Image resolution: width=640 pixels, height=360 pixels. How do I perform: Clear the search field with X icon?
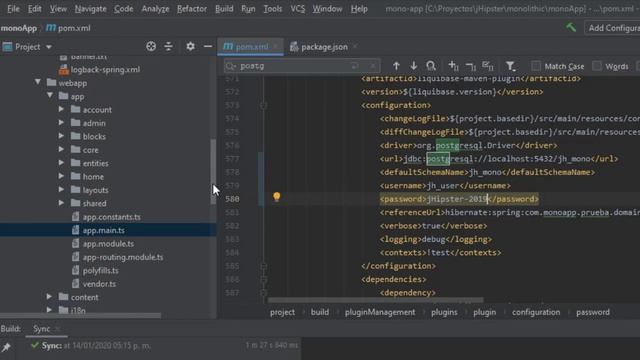point(373,66)
